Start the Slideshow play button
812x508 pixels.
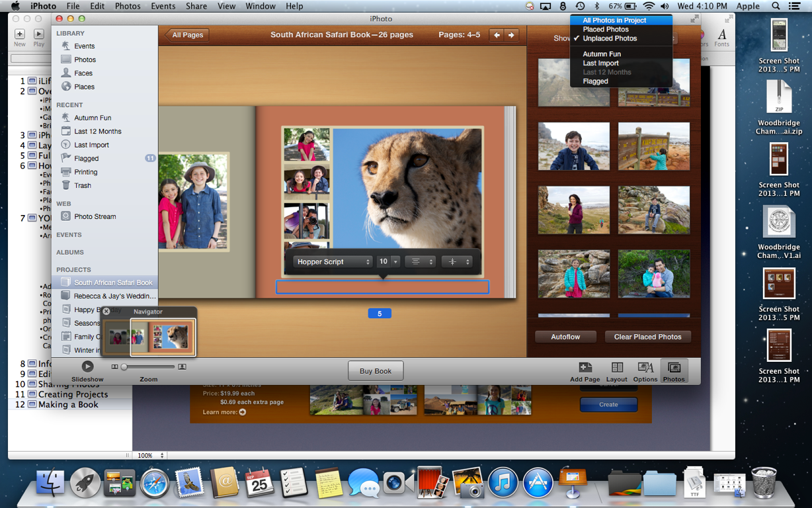87,366
